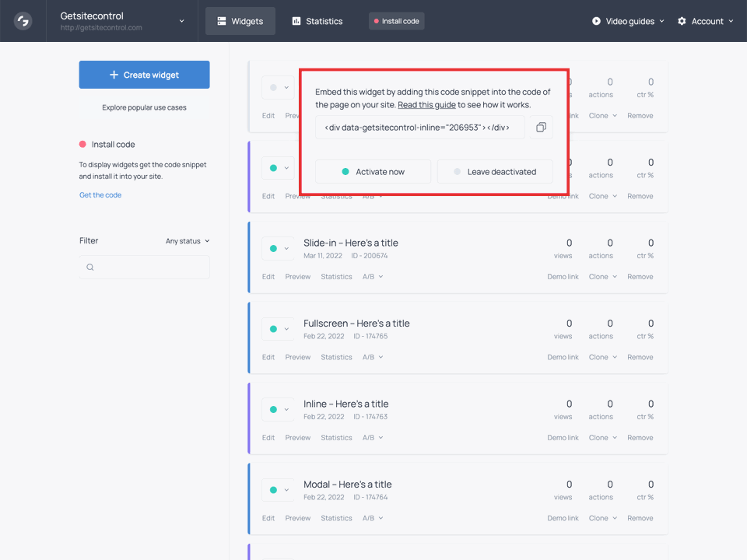Image resolution: width=747 pixels, height=560 pixels.
Task: Toggle the status dot for Slide-in widget
Action: tap(274, 248)
